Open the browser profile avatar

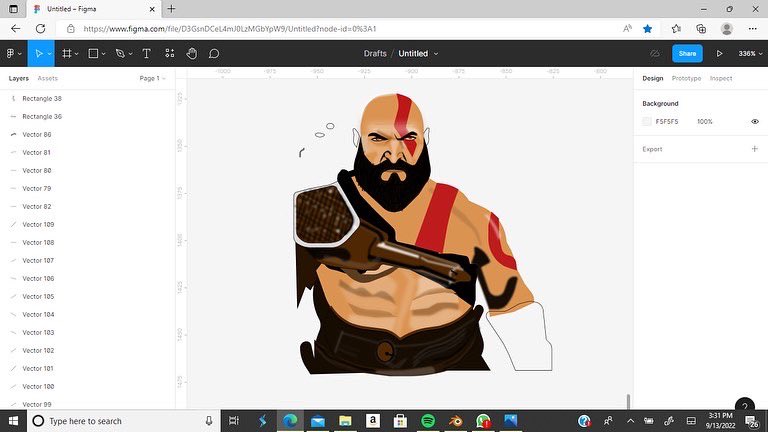coord(726,29)
